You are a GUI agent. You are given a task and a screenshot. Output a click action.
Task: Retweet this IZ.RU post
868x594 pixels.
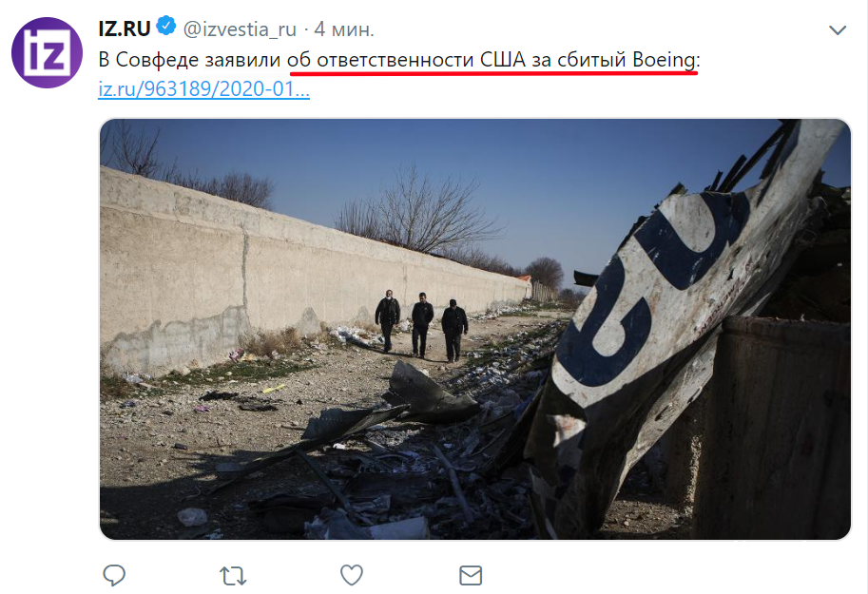[x=233, y=576]
